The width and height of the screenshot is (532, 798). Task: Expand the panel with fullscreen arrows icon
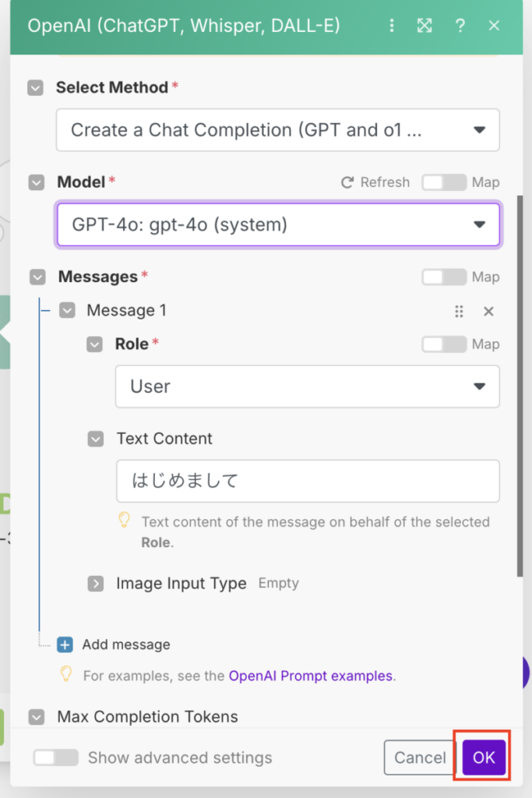coord(425,26)
